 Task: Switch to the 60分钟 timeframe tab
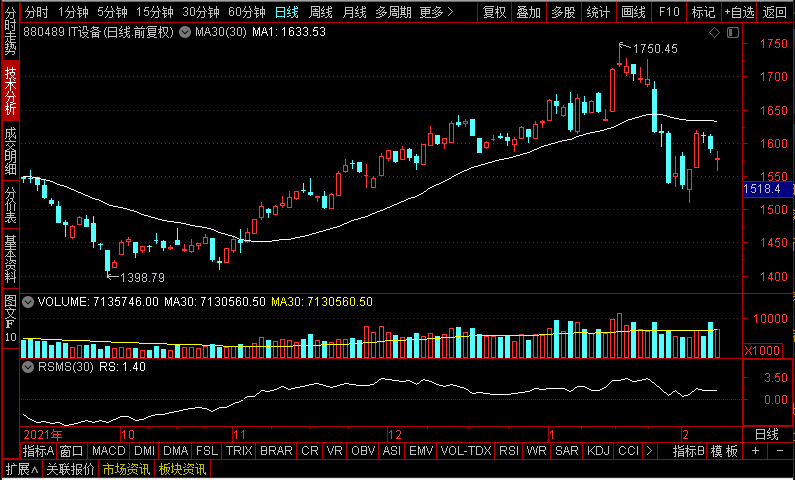coord(247,12)
